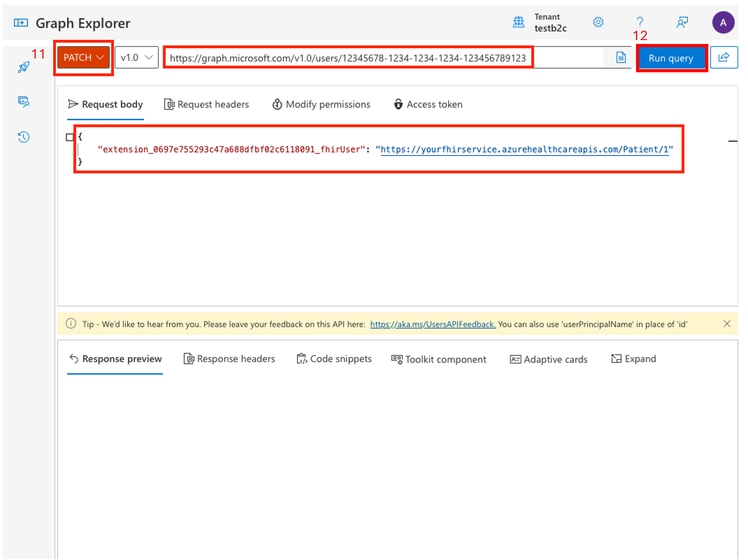Click the share query icon button
This screenshot has height=560, width=748.
[x=724, y=58]
